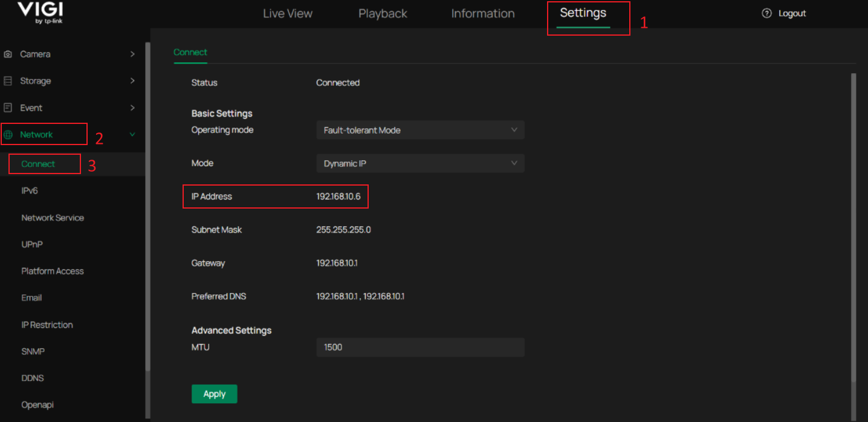Click the Subnet Mask value 255.255.255.0
This screenshot has width=868, height=422.
coord(343,230)
